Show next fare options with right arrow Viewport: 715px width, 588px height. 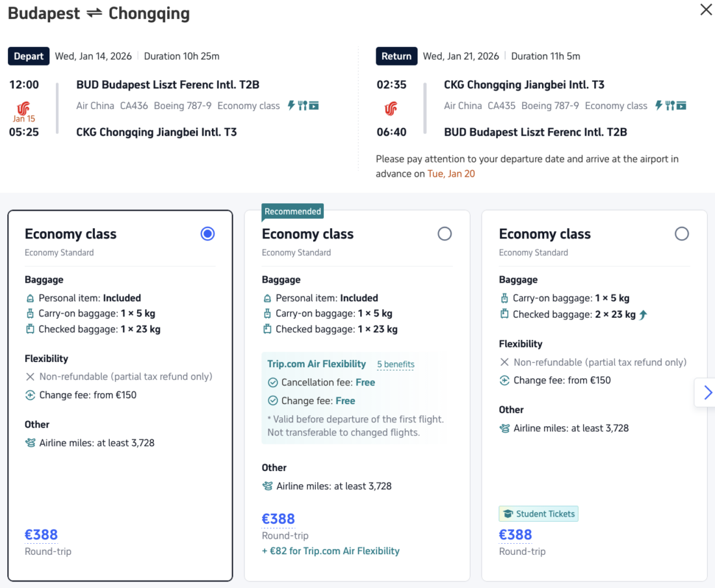(707, 392)
